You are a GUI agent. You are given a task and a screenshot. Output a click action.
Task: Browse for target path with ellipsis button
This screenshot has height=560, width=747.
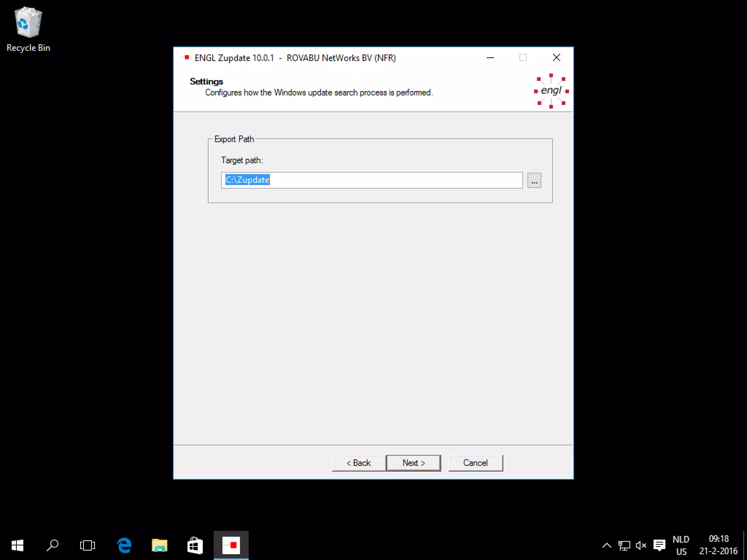534,180
